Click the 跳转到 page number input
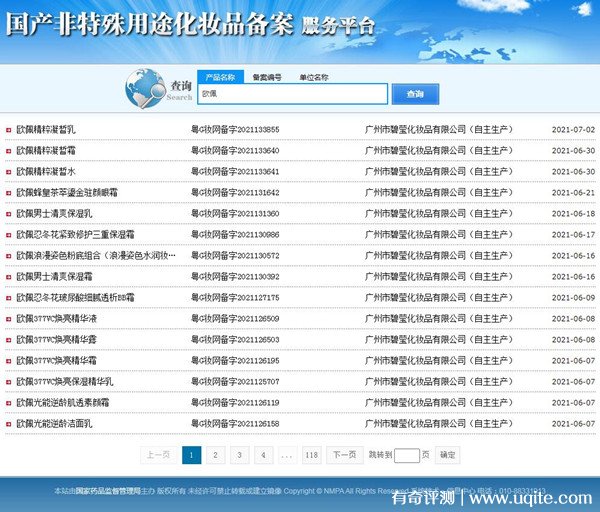Screen dimensions: 600x512 coord(406,455)
